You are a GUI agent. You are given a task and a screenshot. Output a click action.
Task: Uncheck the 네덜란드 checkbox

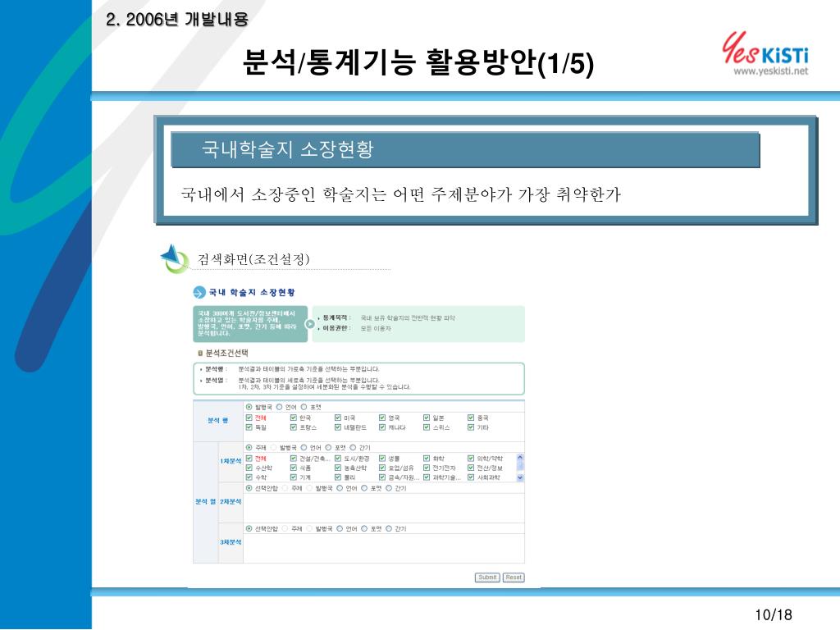pos(338,427)
